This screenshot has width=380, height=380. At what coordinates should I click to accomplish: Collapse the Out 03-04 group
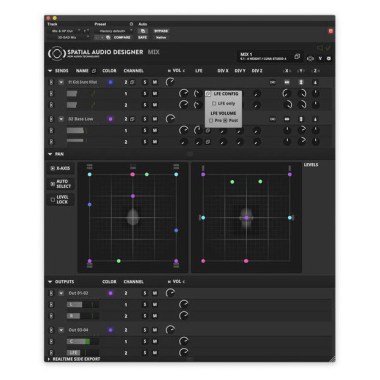point(61,330)
